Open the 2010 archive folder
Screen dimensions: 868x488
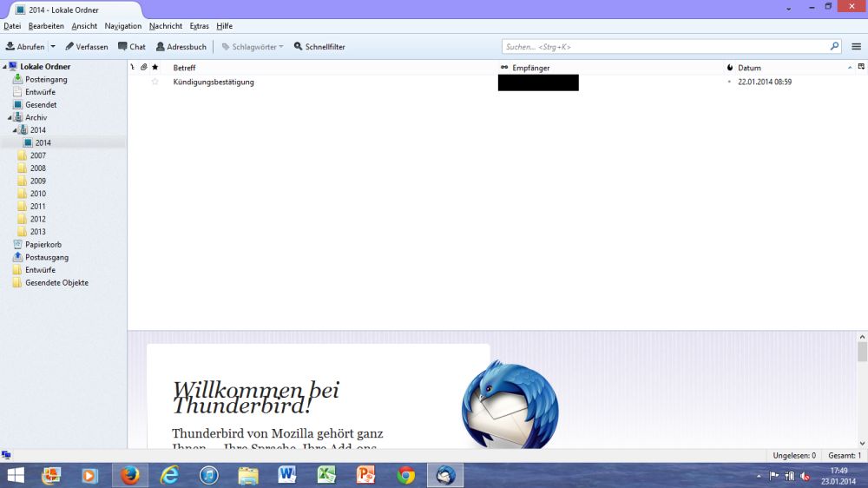[37, 194]
